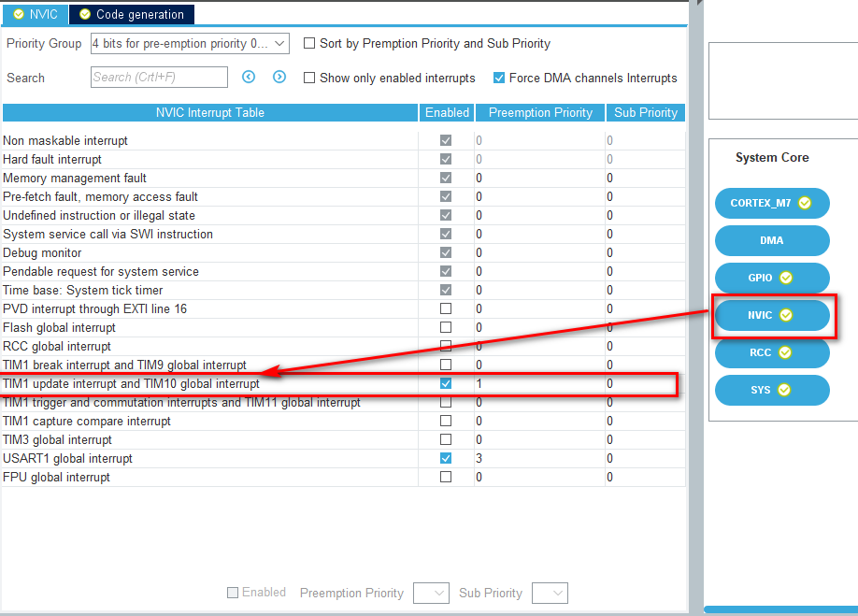The width and height of the screenshot is (858, 616).
Task: Enable Show only enabled interrupts
Action: 309,78
